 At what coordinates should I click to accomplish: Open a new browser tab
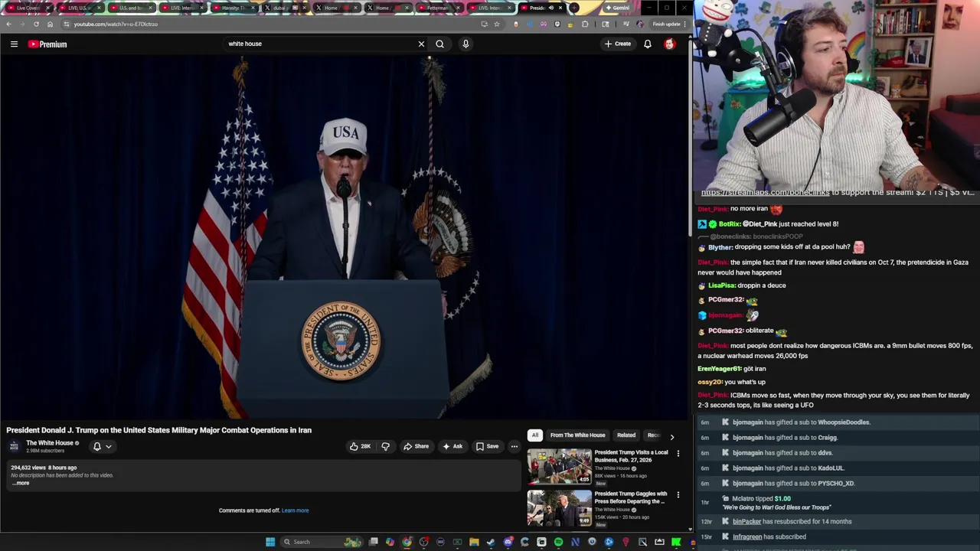point(574,8)
